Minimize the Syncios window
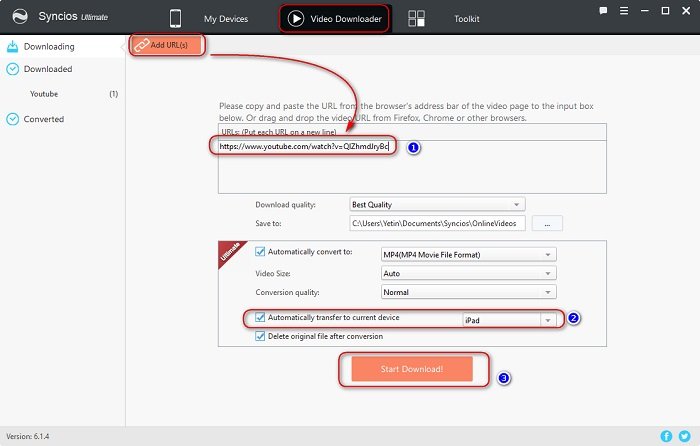 point(645,11)
